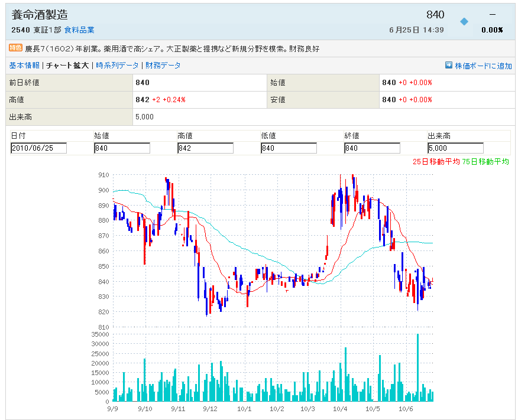Click the 高値 value 842 +2 +0.24%
The width and height of the screenshot is (518, 420).
tap(161, 100)
